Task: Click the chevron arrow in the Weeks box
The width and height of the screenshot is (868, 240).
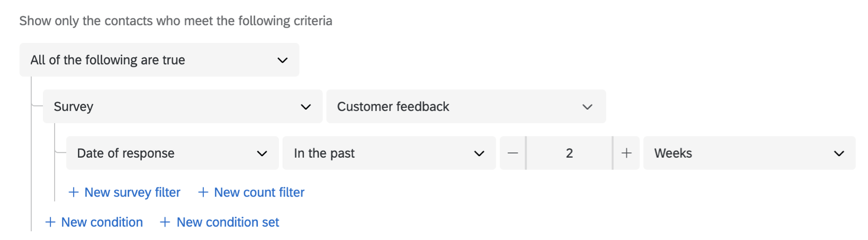Action: tap(839, 153)
